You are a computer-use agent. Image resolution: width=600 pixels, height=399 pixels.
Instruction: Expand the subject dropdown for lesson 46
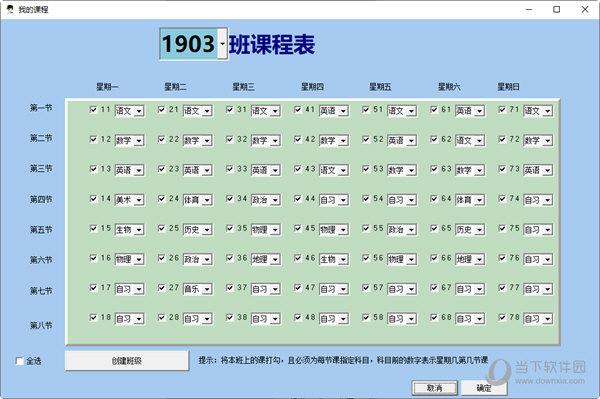[343, 260]
